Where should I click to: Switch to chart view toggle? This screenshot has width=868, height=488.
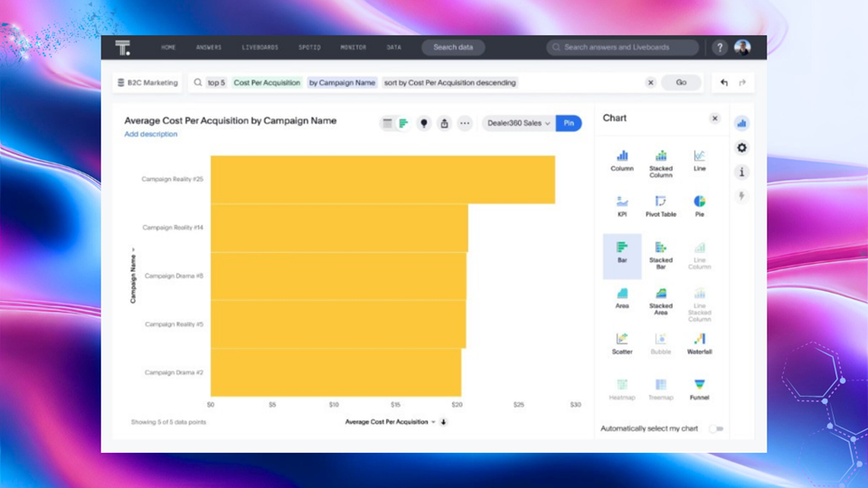click(403, 123)
